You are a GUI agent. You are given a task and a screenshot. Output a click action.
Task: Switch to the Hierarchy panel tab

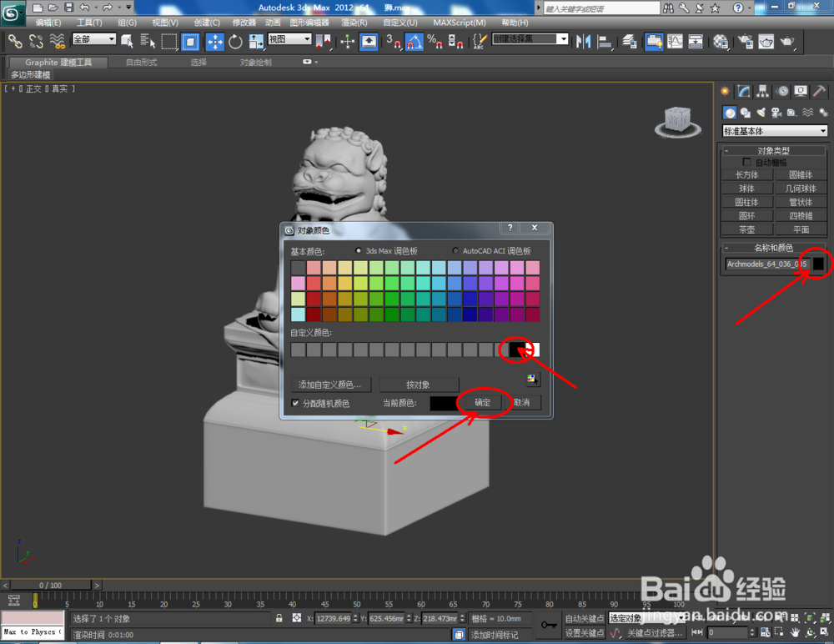tap(763, 92)
